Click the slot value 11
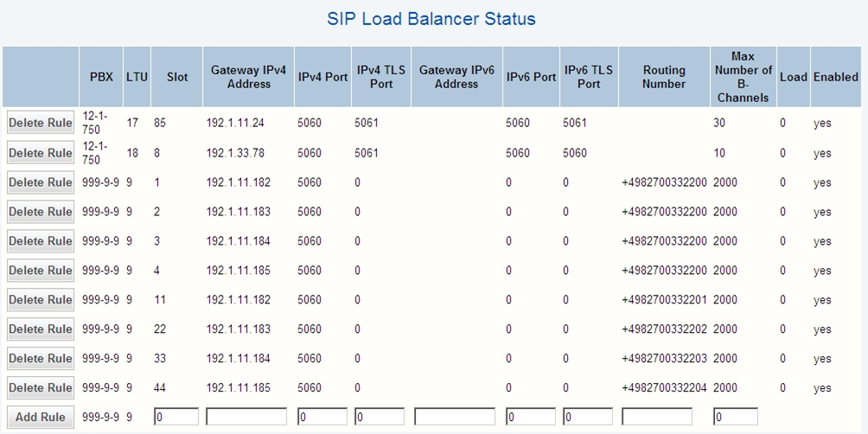Screen dimensions: 868x434 tap(160, 300)
